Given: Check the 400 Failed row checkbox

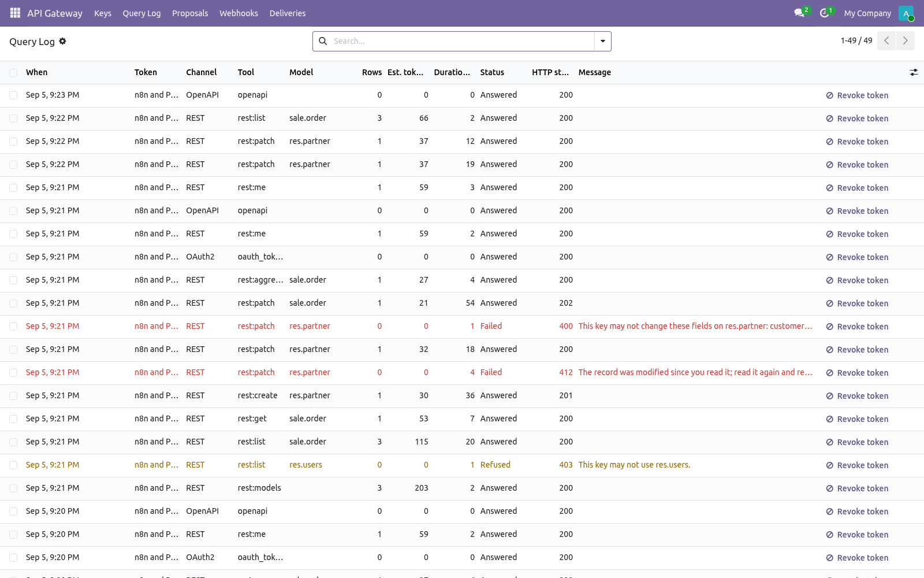Looking at the screenshot, I should (13, 327).
